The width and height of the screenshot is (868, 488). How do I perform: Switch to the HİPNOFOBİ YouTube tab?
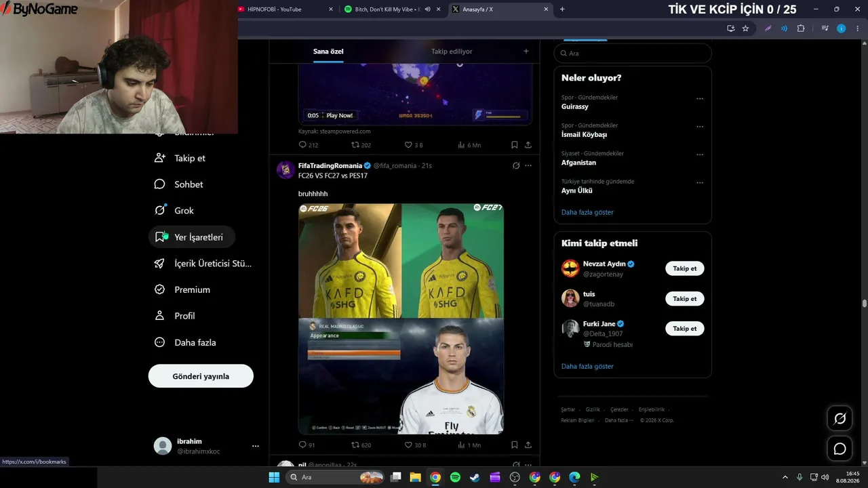(286, 9)
